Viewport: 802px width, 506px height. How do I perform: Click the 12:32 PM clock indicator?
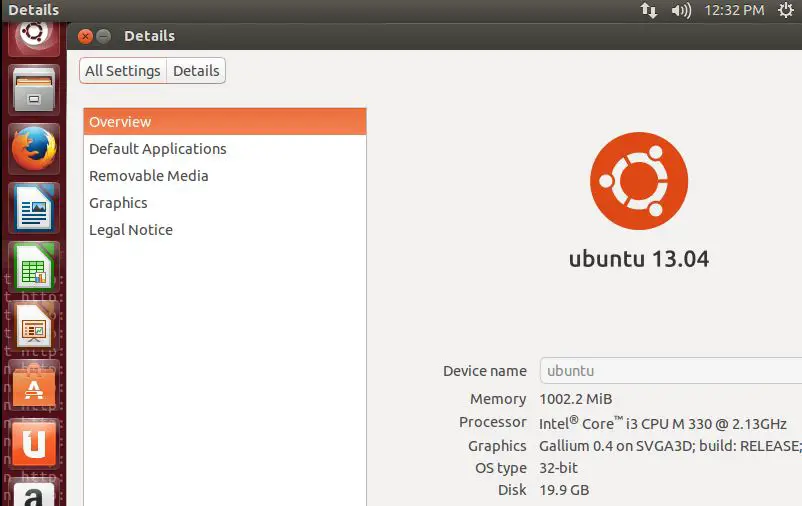pos(734,10)
